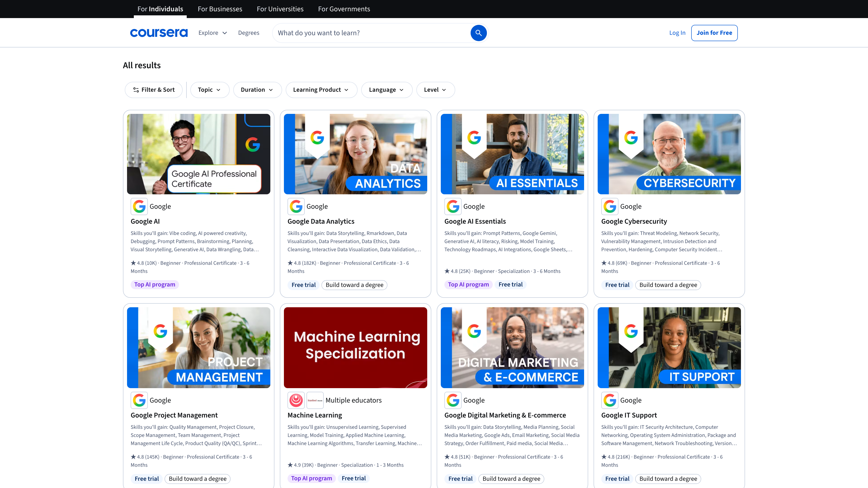The height and width of the screenshot is (488, 868).
Task: Click '4.8 (216K)' rating on IT Support card
Action: pos(616,457)
